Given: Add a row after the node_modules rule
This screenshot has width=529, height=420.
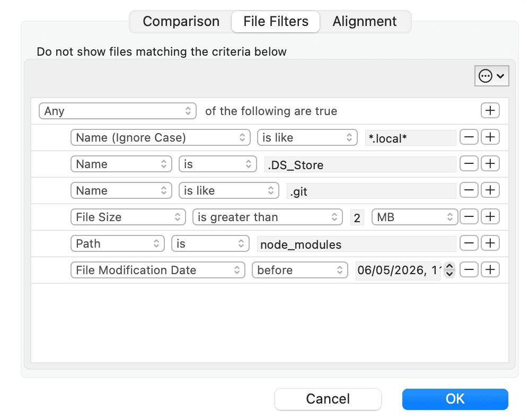Looking at the screenshot, I should (x=490, y=243).
